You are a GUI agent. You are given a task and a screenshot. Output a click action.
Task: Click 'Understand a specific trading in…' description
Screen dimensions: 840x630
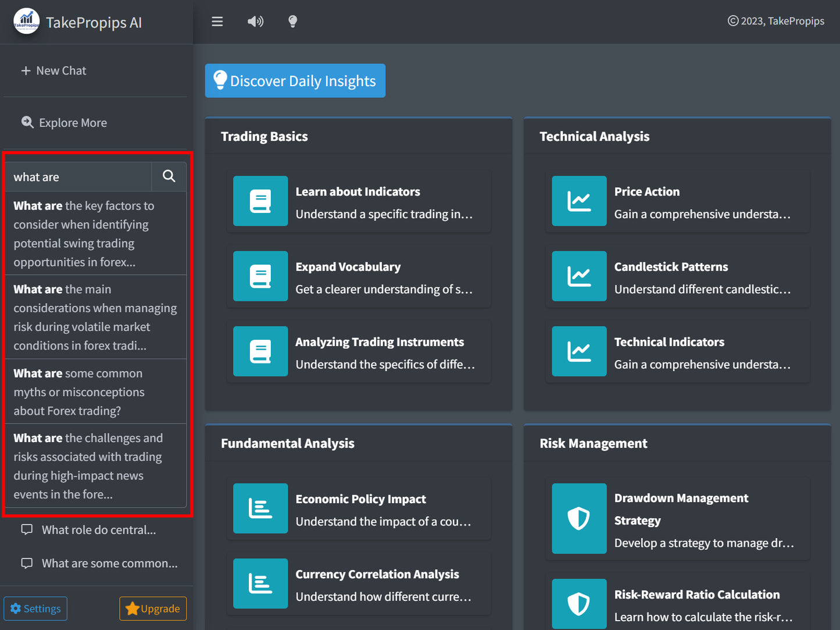tap(384, 214)
